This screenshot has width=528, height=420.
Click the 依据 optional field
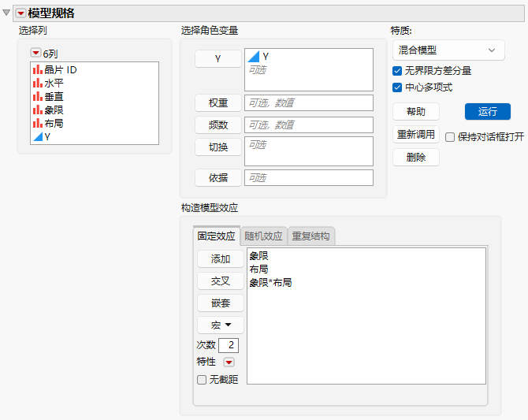[x=309, y=177]
